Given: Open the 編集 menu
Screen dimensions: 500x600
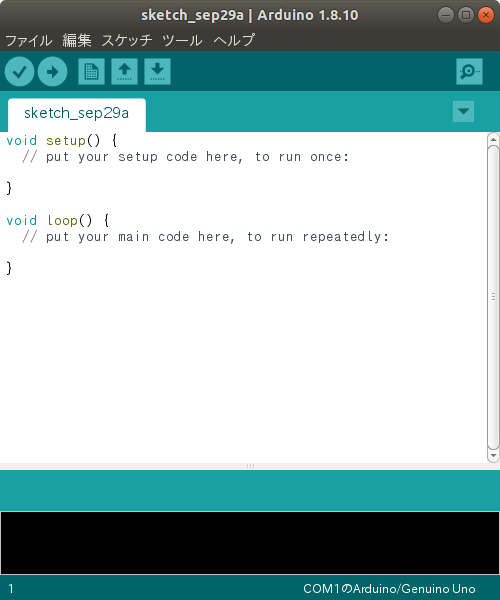Looking at the screenshot, I should click(x=77, y=40).
